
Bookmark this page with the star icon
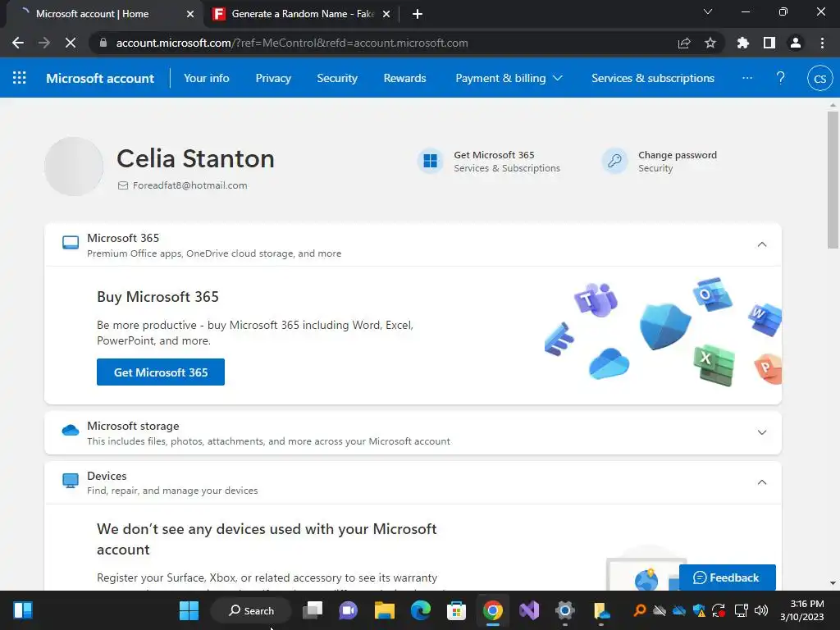click(710, 43)
